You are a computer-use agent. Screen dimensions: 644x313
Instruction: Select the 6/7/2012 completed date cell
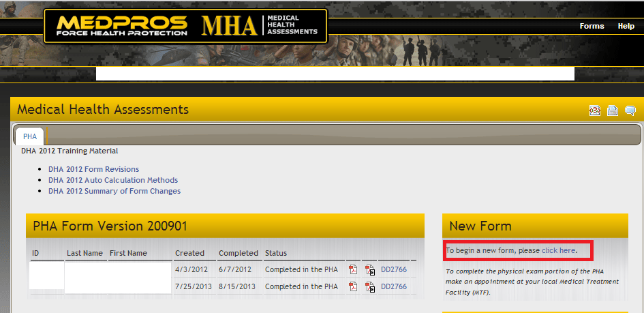pyautogui.click(x=235, y=270)
